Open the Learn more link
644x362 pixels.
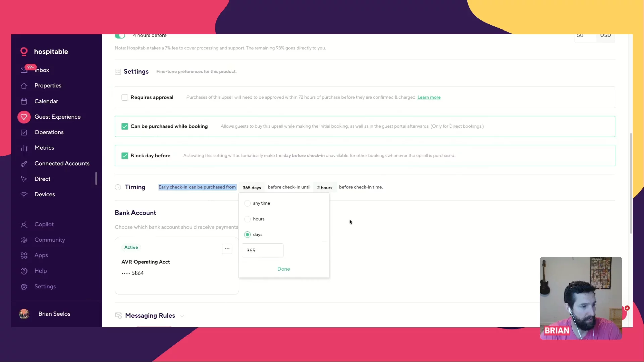tap(429, 97)
